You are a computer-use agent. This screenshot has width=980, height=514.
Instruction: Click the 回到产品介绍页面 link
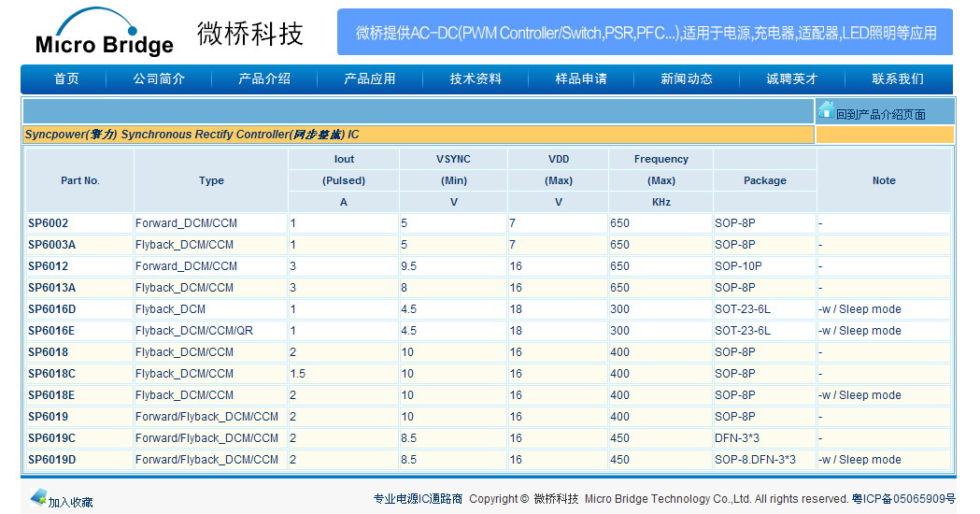(x=881, y=114)
